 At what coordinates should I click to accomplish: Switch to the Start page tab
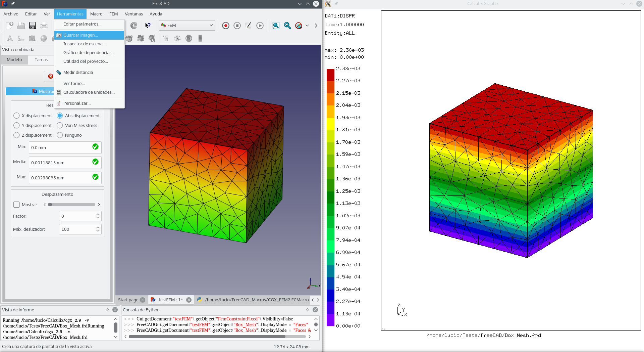128,300
